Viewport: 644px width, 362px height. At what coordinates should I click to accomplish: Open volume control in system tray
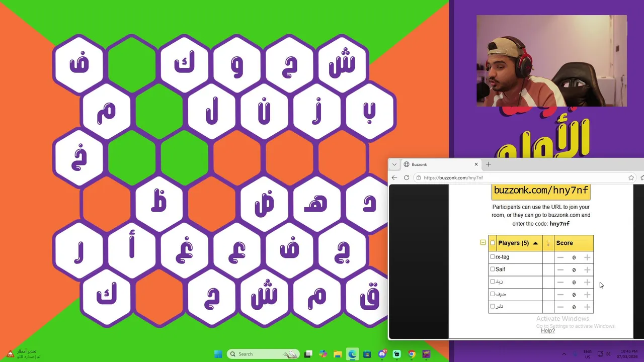coord(608,354)
